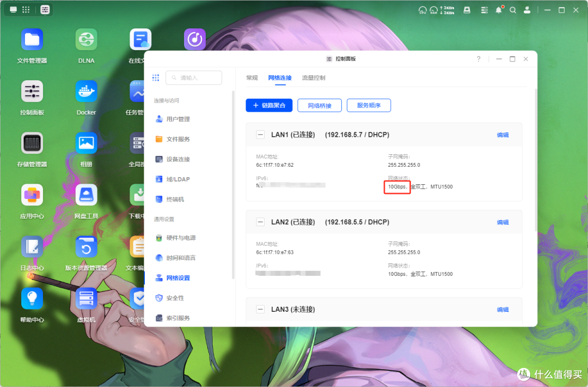Click the LAN1 (已连接) title text
Screen dimensions: 588x387
click(x=293, y=135)
